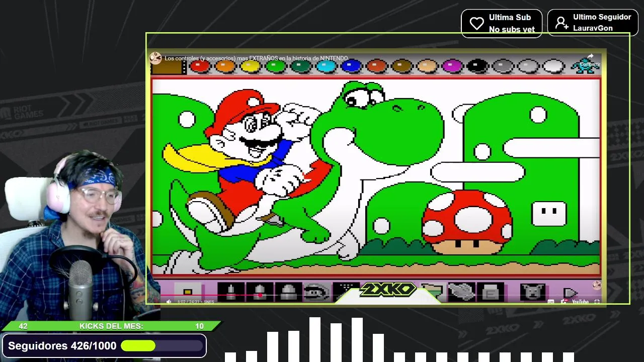
Task: Pick the dark green paint color
Action: pos(300,66)
